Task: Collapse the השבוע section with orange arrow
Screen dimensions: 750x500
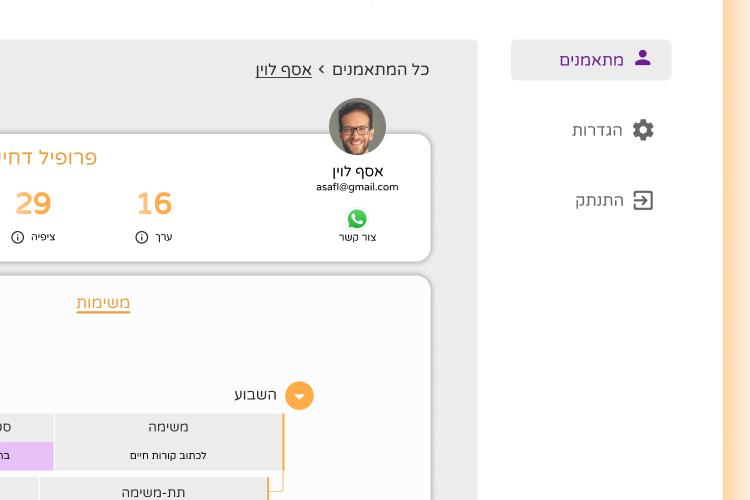Action: pyautogui.click(x=299, y=396)
